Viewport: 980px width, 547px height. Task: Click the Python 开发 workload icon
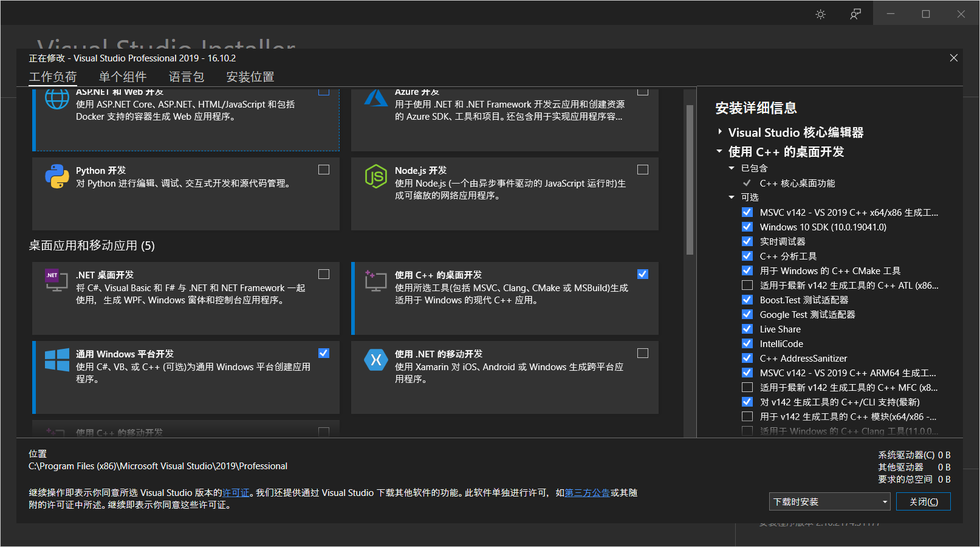(57, 177)
